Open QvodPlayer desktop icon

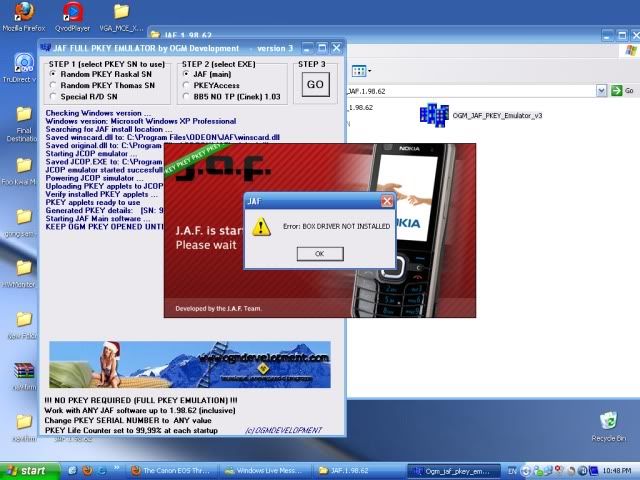tap(73, 16)
